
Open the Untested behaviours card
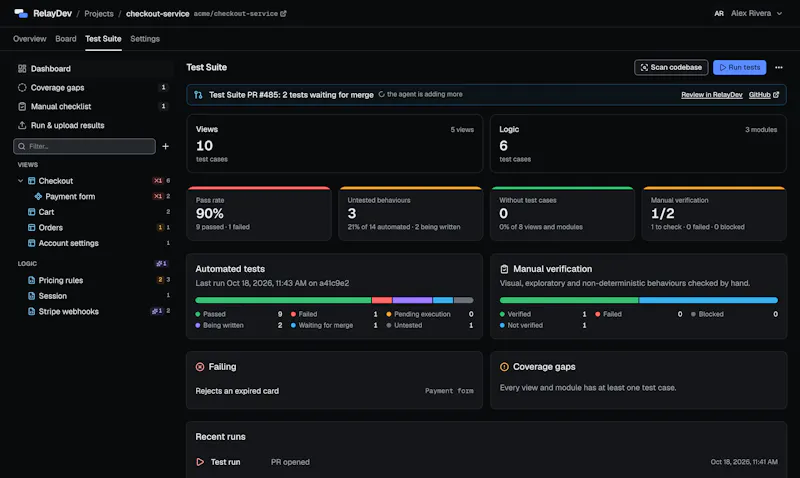click(x=410, y=214)
